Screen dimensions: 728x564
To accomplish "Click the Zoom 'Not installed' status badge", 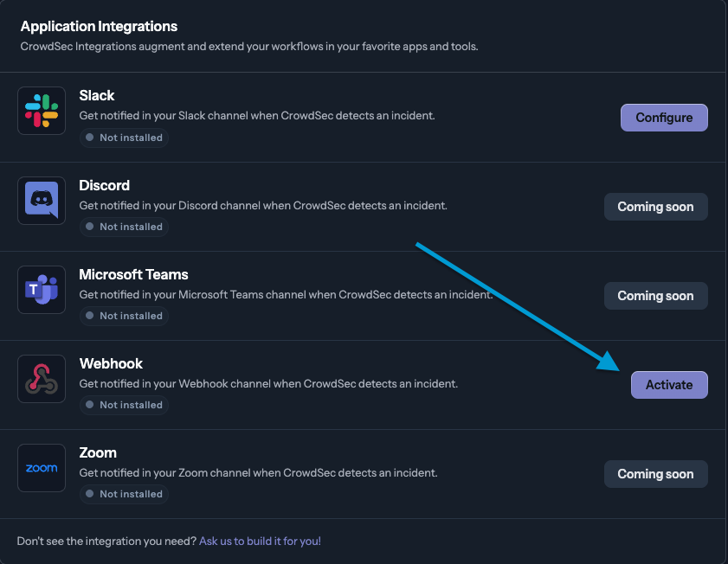I will (x=123, y=494).
